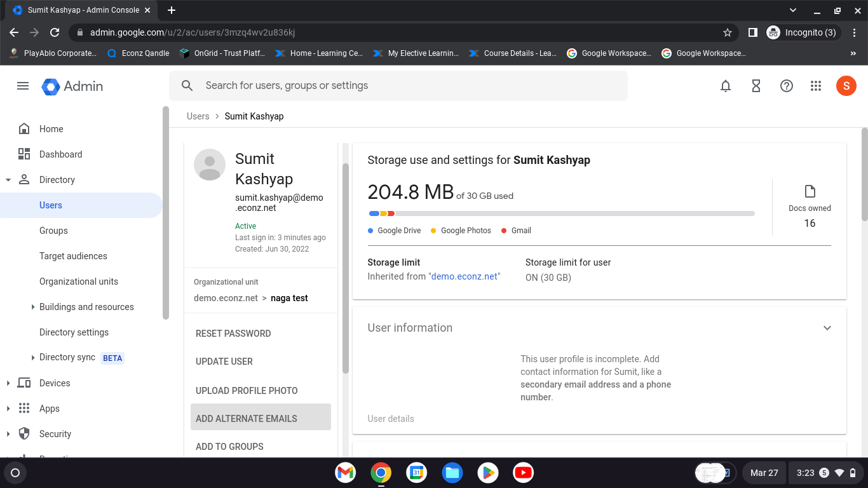Click UPLOAD PROFILE PHOTO
868x488 pixels.
(x=247, y=391)
